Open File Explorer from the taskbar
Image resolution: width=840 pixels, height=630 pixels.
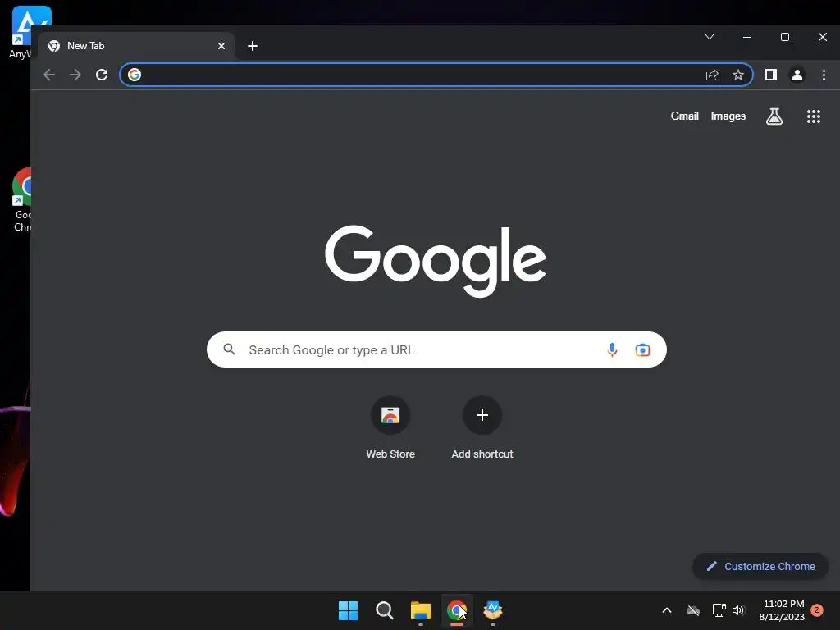click(421, 610)
